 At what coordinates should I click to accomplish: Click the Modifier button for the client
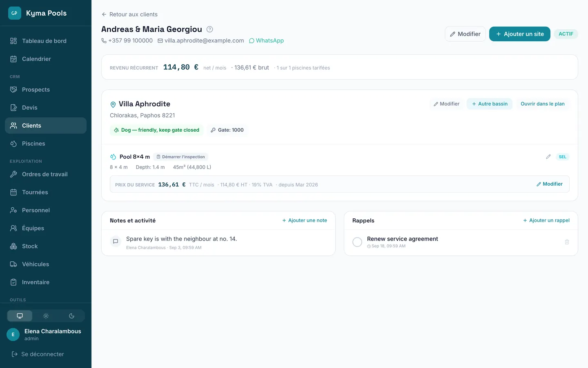click(x=465, y=34)
